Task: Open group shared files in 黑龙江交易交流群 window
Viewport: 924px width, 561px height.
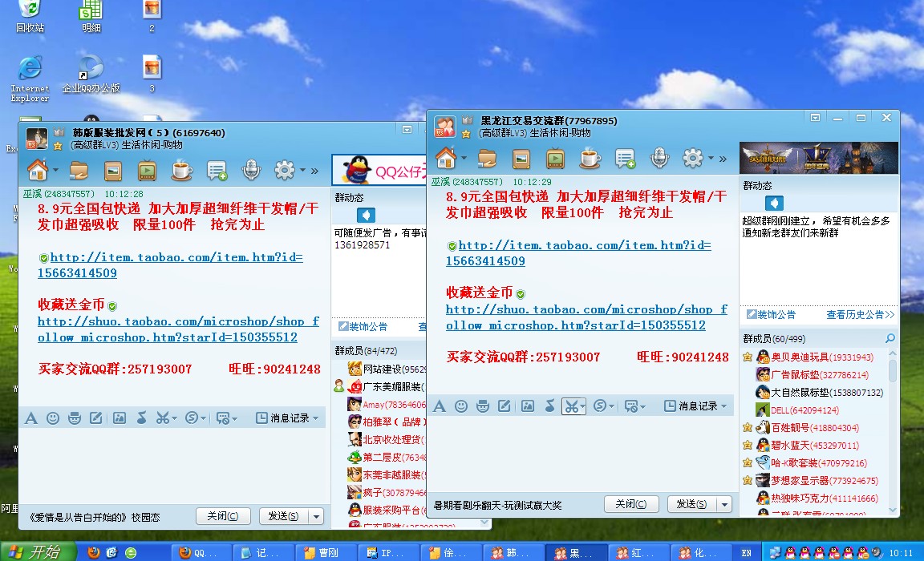Action: (x=488, y=159)
